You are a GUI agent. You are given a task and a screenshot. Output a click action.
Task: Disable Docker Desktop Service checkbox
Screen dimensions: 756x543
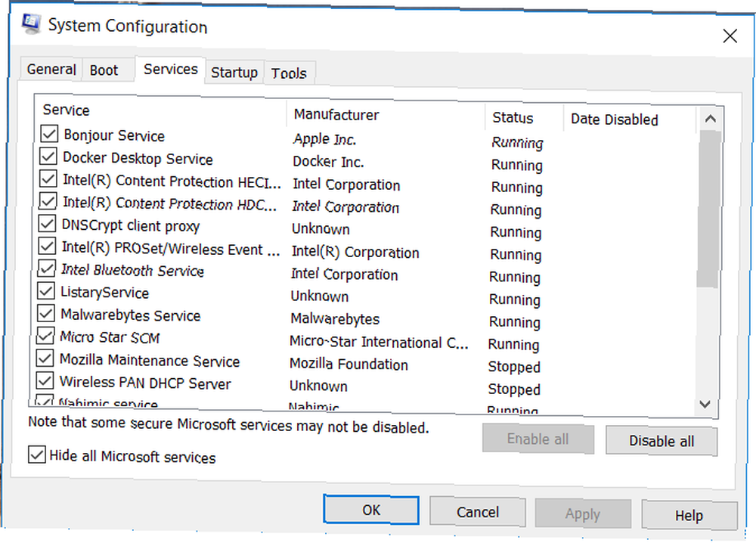[48, 157]
